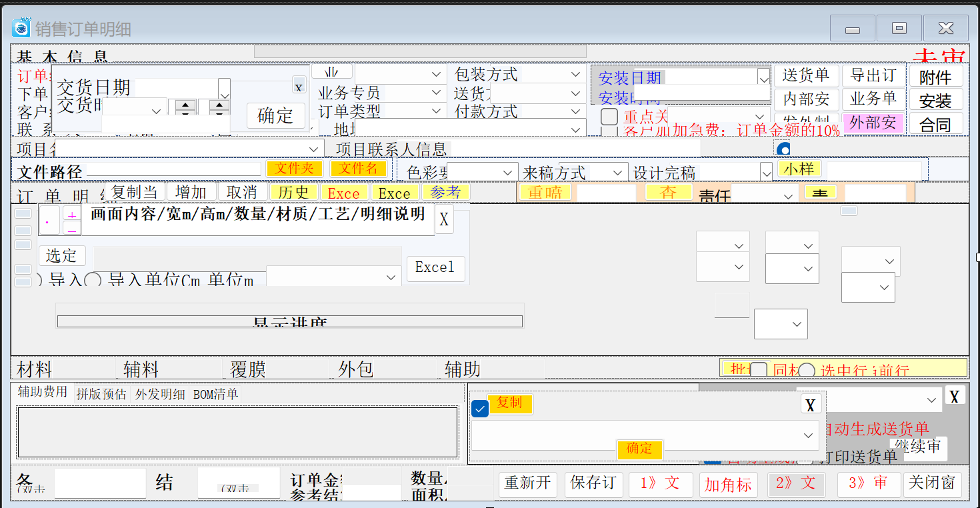
Task: Switch to the 辅助费用 tab
Action: tap(43, 392)
